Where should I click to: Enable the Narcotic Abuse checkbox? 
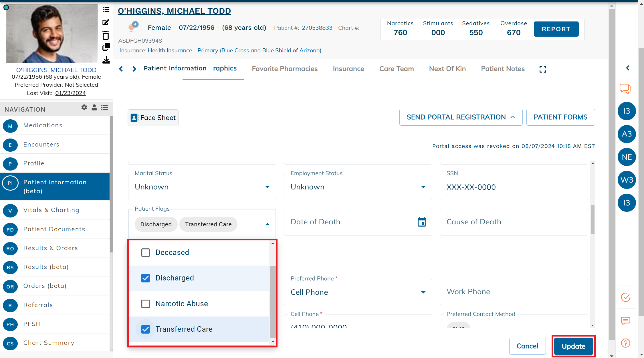click(x=146, y=304)
